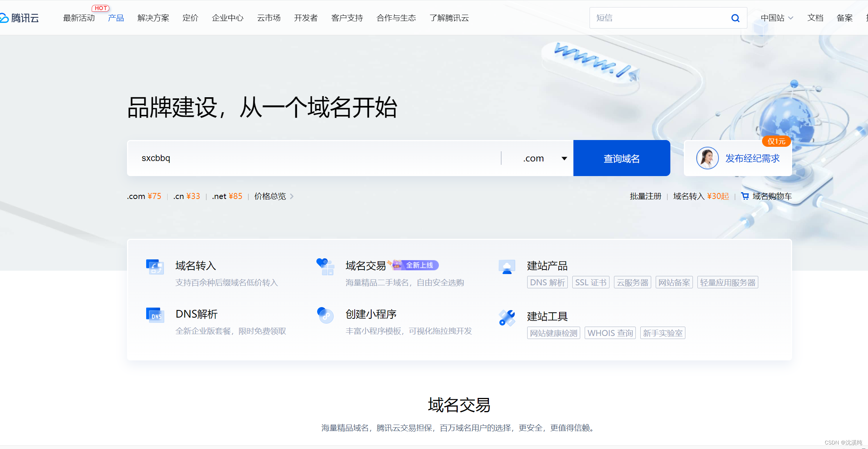The image size is (868, 449).
Task: Open the 批量注册 link
Action: click(x=645, y=196)
